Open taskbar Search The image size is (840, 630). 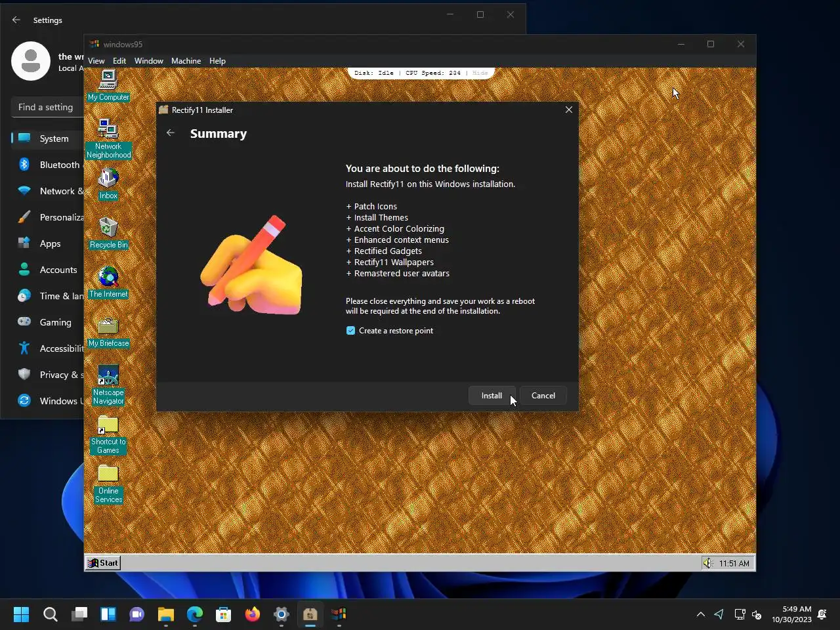click(51, 614)
